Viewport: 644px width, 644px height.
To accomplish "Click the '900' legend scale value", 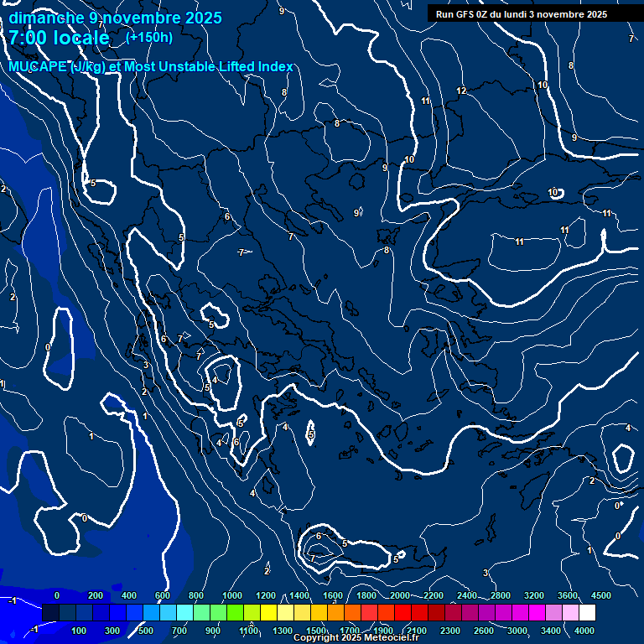I will [x=212, y=631].
